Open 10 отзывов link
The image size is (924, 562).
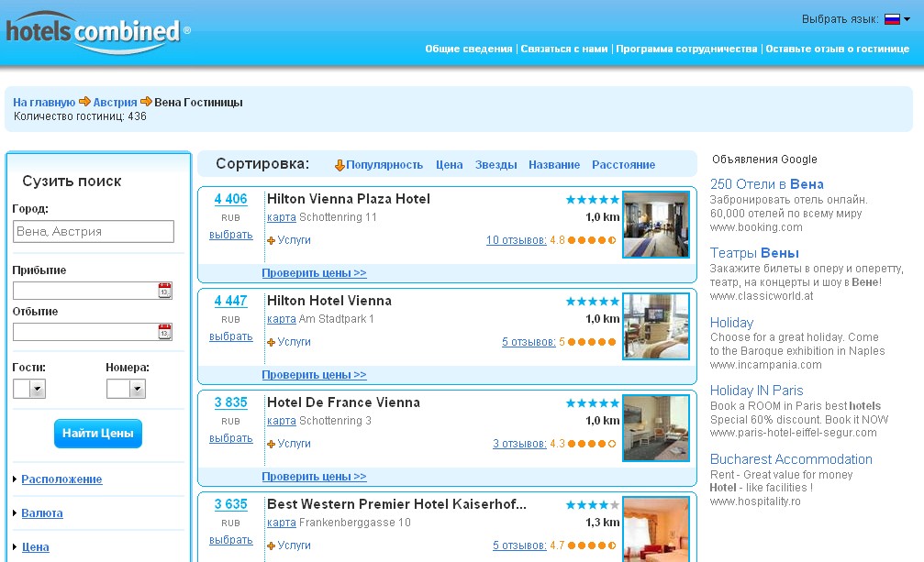pos(517,240)
